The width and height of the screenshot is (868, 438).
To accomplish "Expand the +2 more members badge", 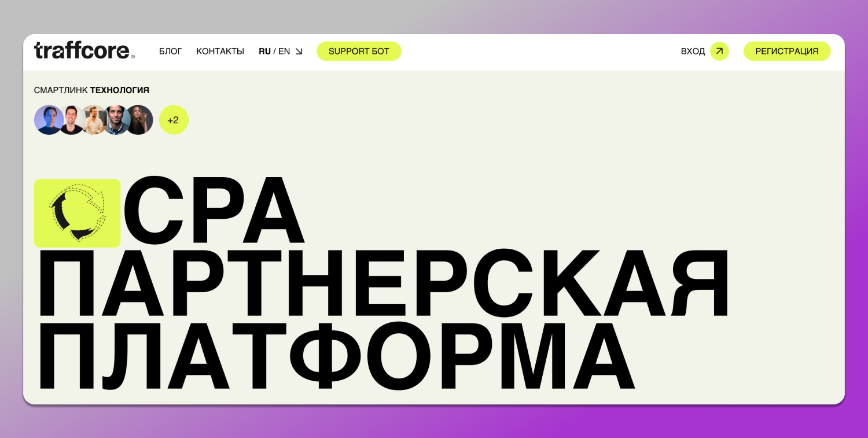I will click(x=173, y=120).
